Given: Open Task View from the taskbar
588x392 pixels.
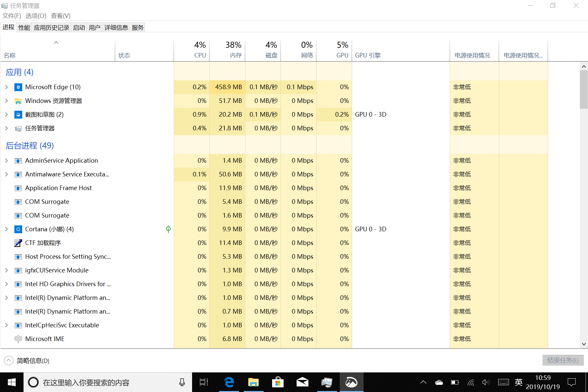Looking at the screenshot, I should (204, 382).
